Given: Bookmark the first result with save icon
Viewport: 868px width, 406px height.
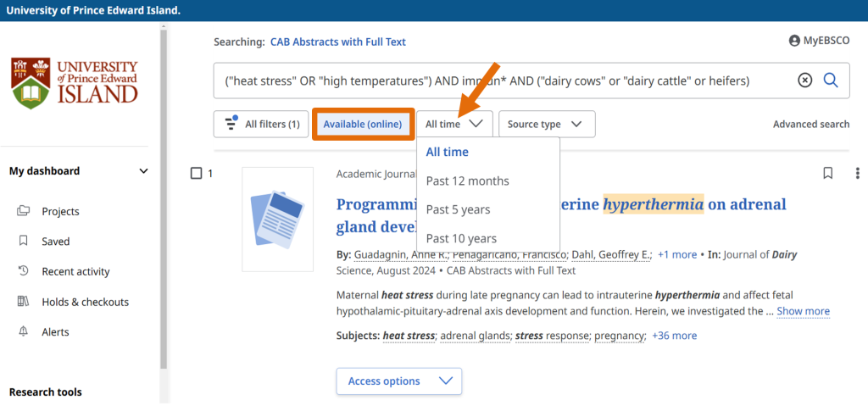Looking at the screenshot, I should pos(828,173).
